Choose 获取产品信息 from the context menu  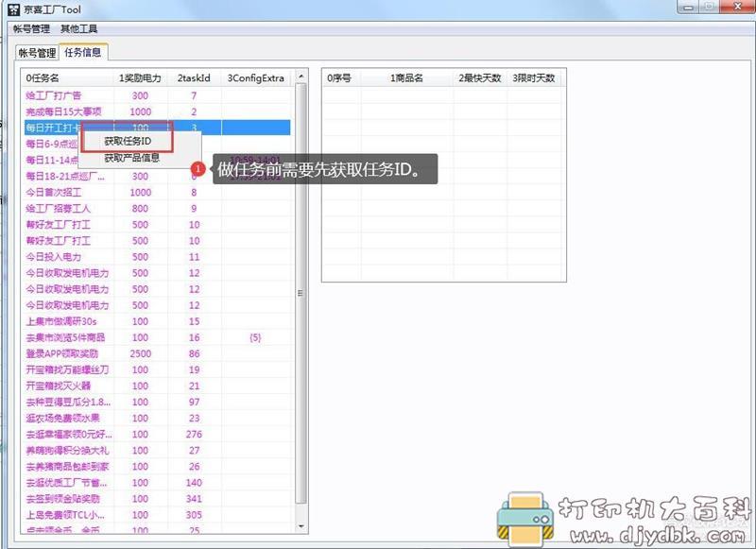point(131,158)
